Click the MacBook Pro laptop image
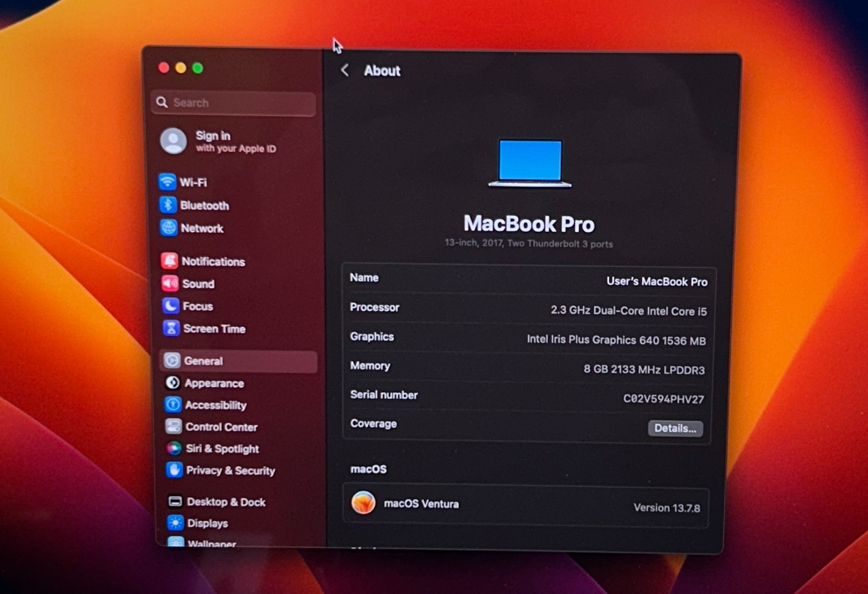The image size is (868, 594). pyautogui.click(x=530, y=163)
